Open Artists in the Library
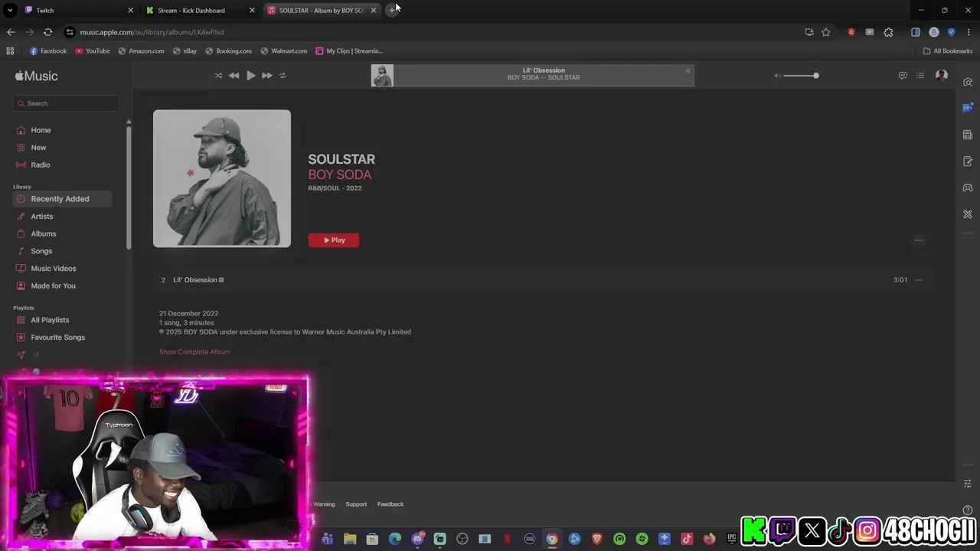This screenshot has width=980, height=551. click(x=42, y=217)
